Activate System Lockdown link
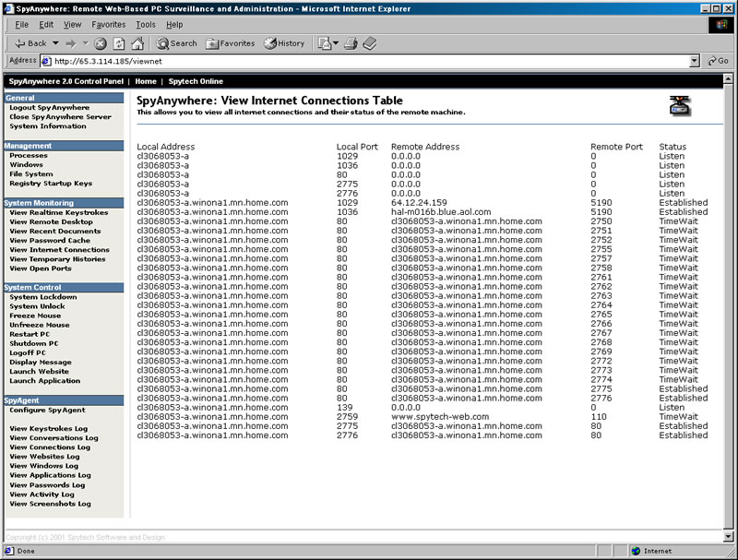 point(42,297)
